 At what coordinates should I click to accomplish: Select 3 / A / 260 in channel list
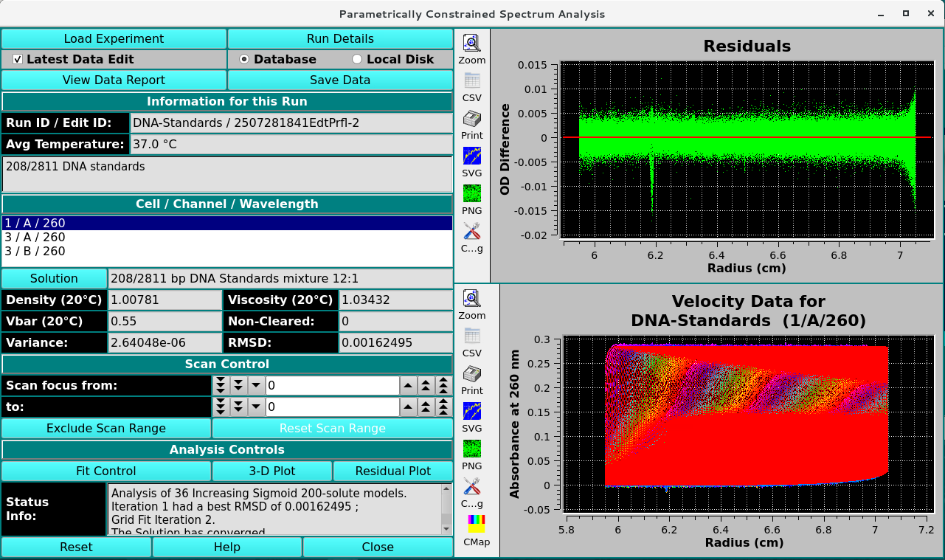click(x=35, y=238)
